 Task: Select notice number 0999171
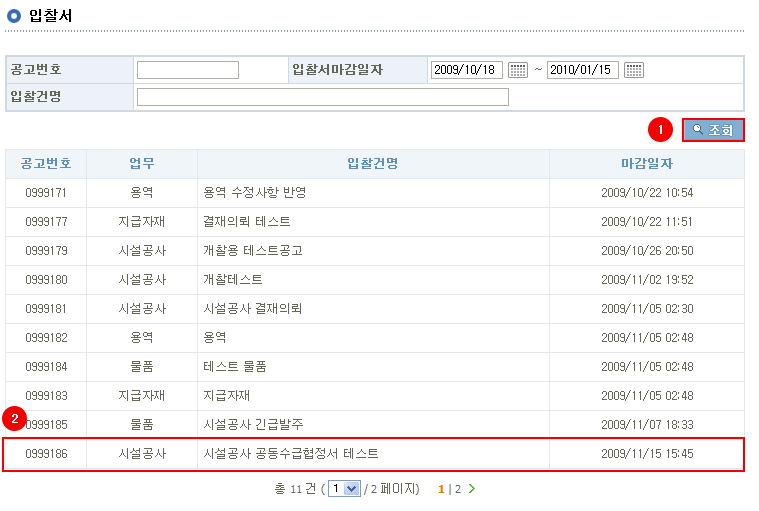[x=46, y=193]
